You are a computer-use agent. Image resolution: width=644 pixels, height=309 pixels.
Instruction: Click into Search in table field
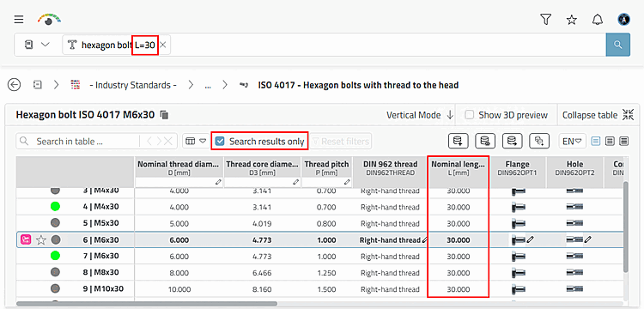click(86, 142)
